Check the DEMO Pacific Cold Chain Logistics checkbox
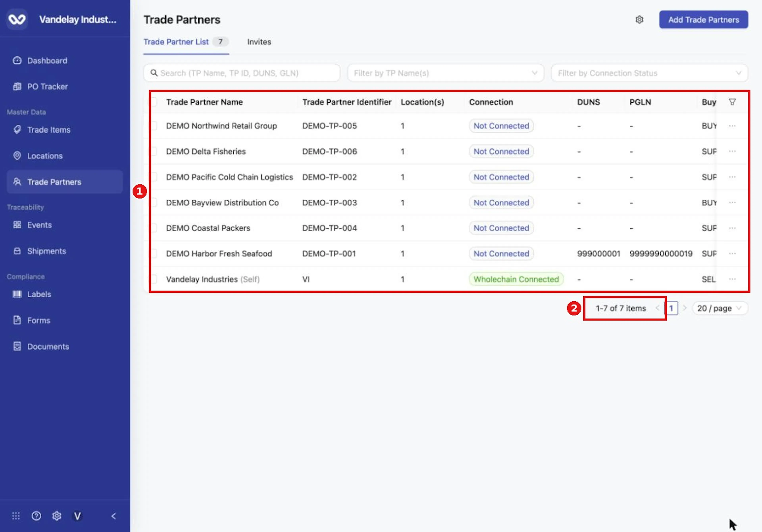 pyautogui.click(x=153, y=177)
